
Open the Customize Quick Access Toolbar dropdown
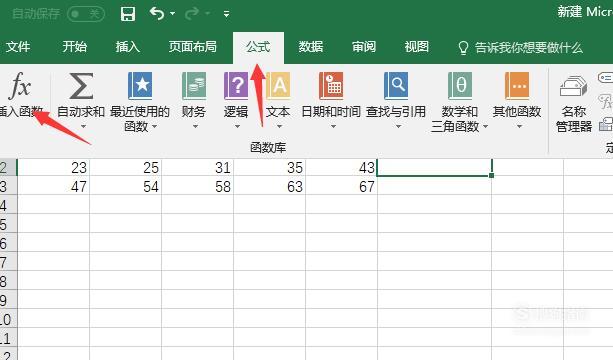(226, 14)
